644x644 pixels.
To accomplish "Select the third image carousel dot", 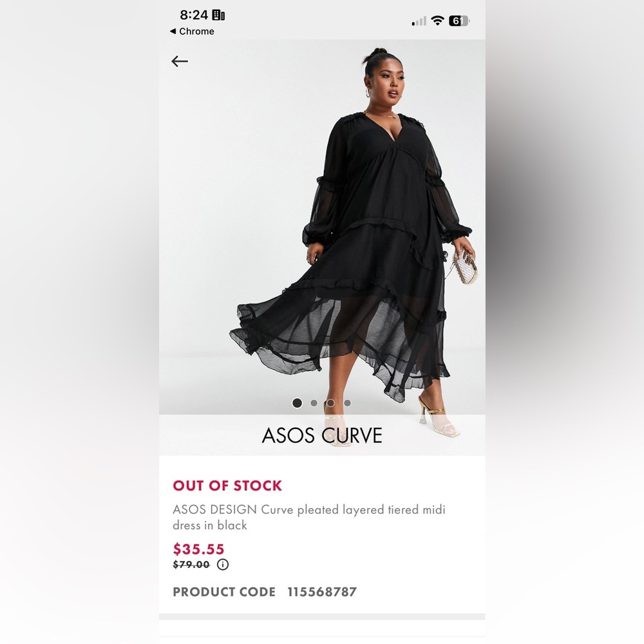I will [330, 403].
